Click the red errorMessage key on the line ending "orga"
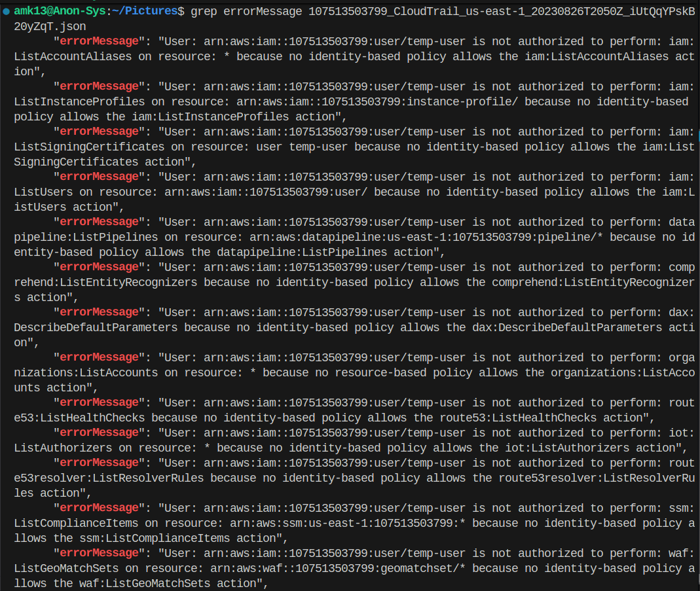Screen dimensions: 700x591 (99, 357)
